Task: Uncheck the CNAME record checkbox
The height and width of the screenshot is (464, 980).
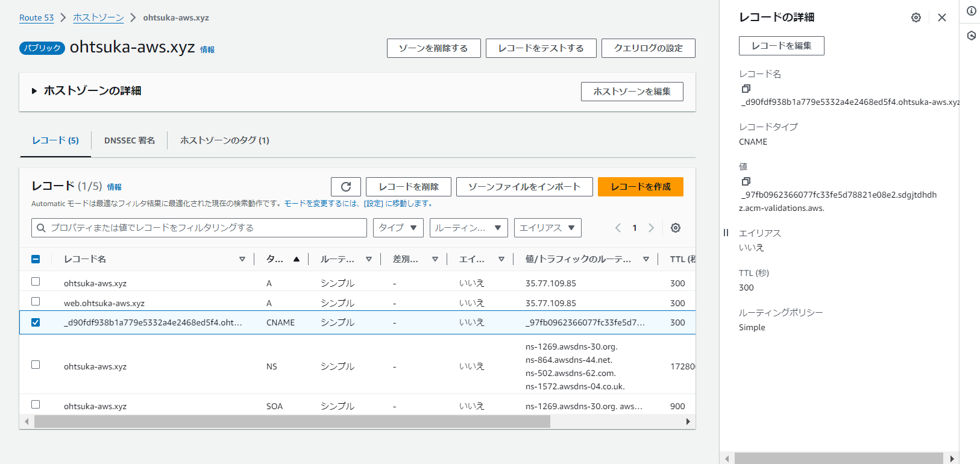Action: (x=36, y=322)
